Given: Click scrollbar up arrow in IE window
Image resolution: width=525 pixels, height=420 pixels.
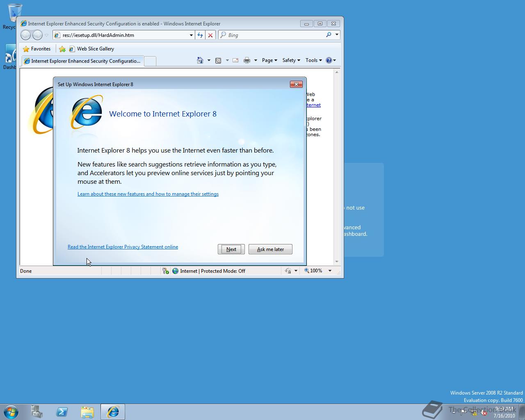Looking at the screenshot, I should tap(337, 72).
